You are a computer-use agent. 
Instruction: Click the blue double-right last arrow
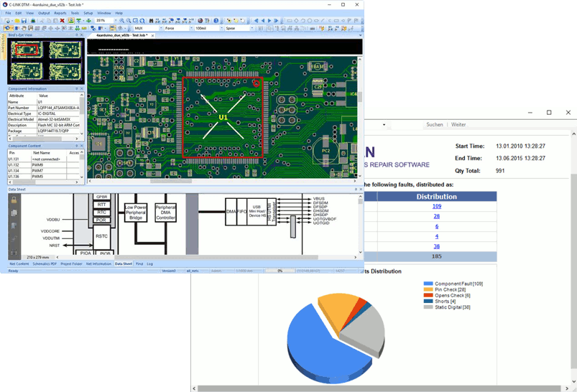[276, 21]
